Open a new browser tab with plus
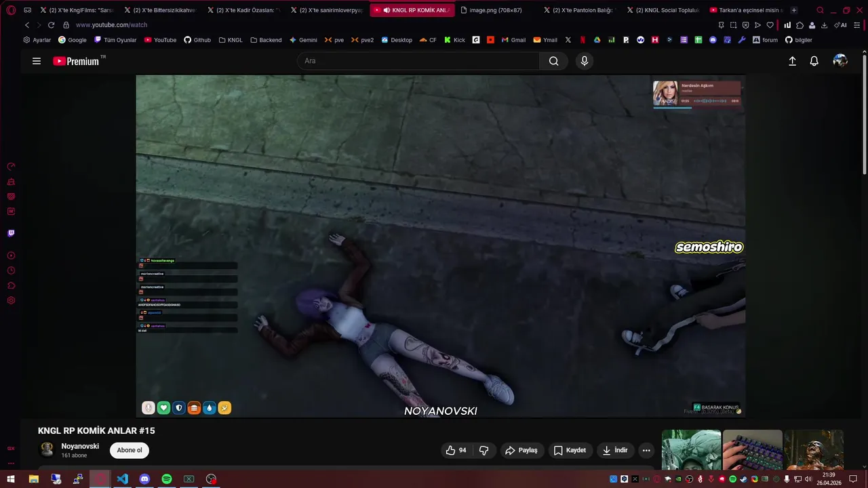This screenshot has width=868, height=488. pyautogui.click(x=794, y=10)
